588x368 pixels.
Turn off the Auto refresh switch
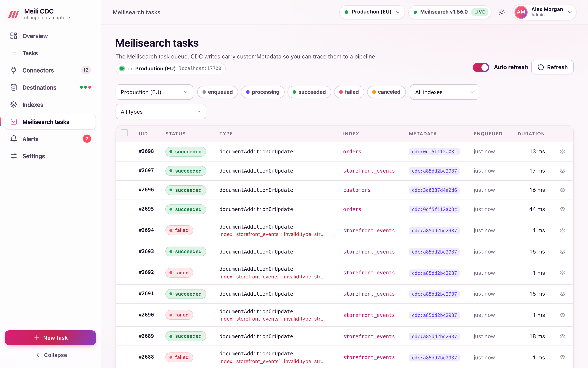(x=481, y=67)
